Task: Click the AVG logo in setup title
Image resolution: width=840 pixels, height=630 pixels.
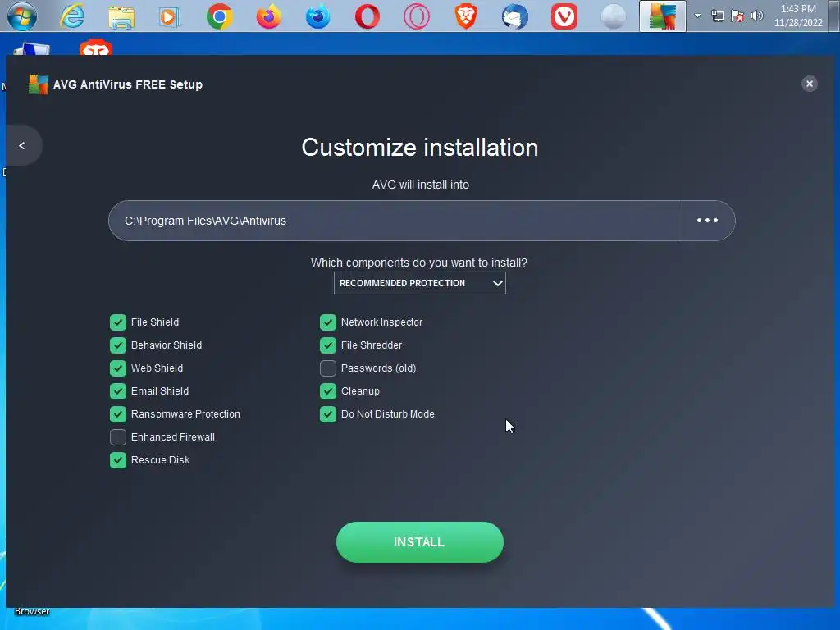Action: click(x=38, y=84)
